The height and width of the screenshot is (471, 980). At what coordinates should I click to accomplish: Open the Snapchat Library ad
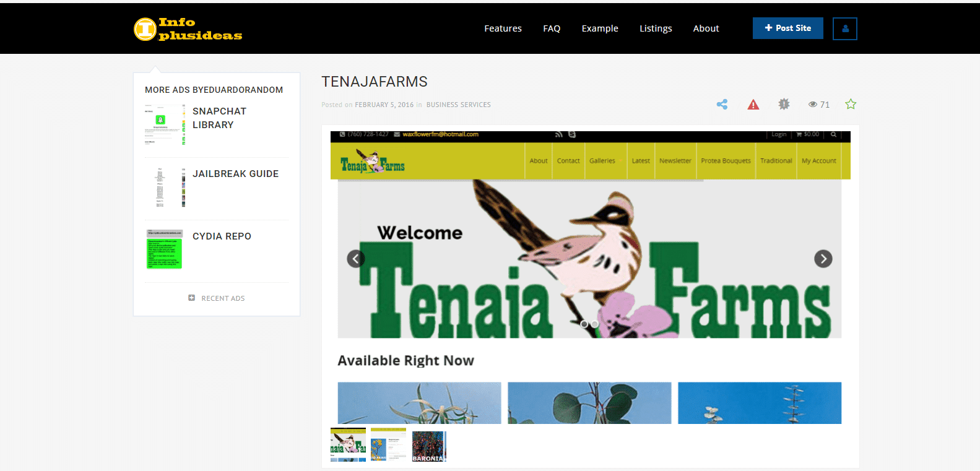click(219, 118)
